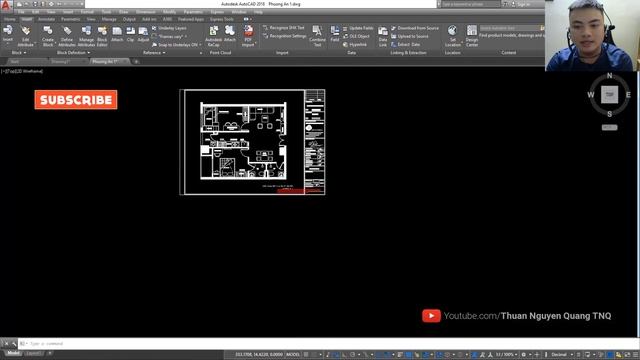Switch to the Phuong An 1 drawing tab

pos(106,62)
